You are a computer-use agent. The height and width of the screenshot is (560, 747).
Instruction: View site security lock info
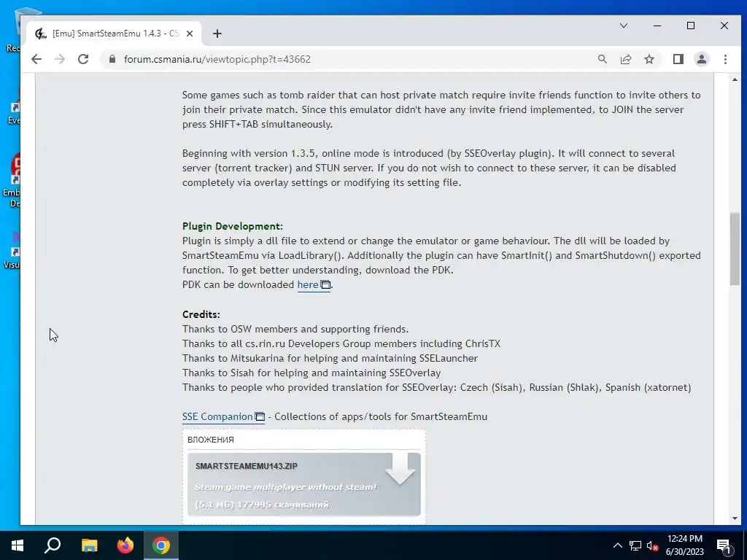click(112, 59)
